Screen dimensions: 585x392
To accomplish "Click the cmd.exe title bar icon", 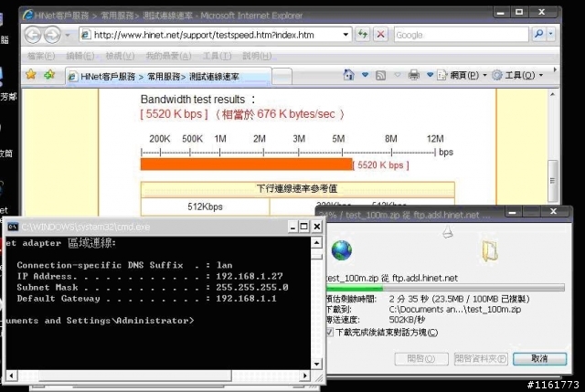I will tap(12, 227).
